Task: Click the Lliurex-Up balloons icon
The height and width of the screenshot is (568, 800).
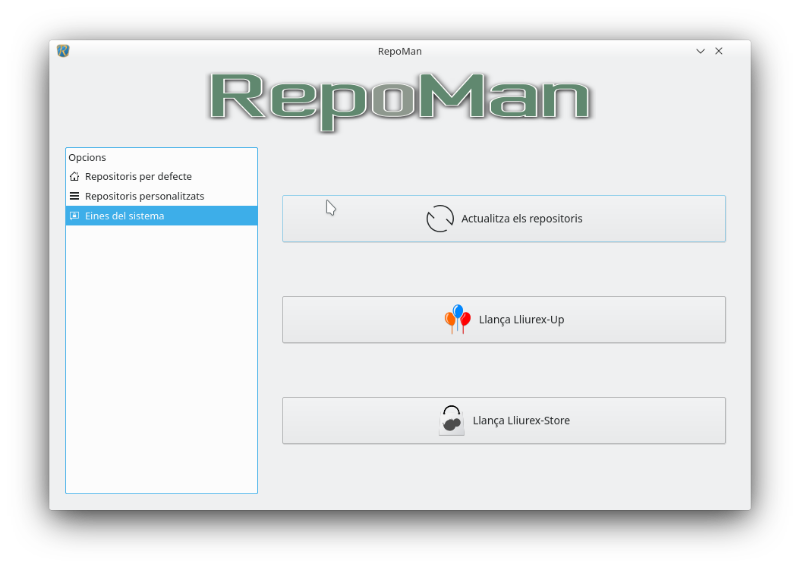Action: 457,319
